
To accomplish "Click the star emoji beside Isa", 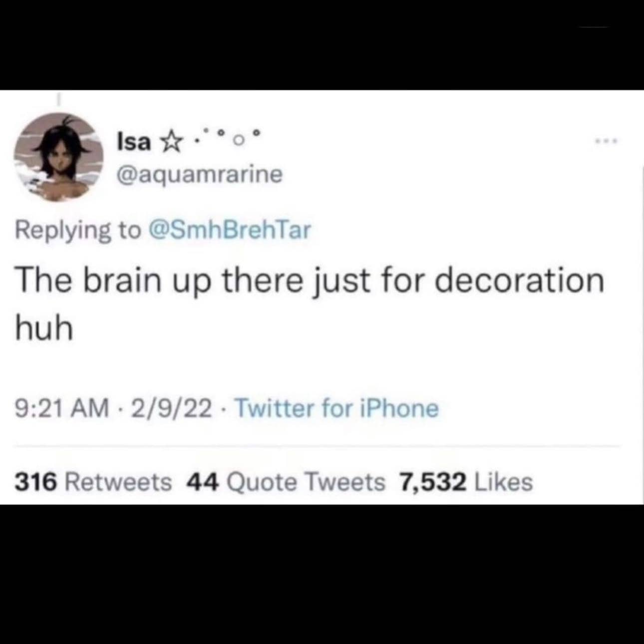I will (170, 143).
